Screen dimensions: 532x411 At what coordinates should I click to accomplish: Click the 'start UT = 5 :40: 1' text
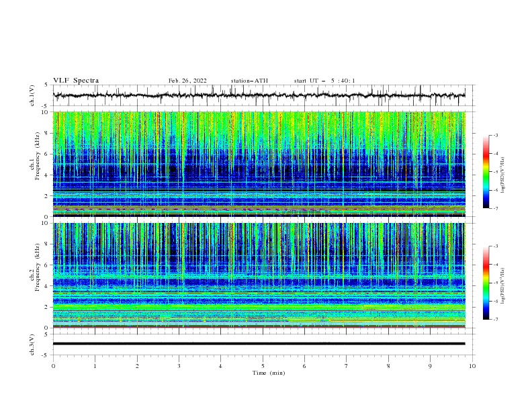324,81
